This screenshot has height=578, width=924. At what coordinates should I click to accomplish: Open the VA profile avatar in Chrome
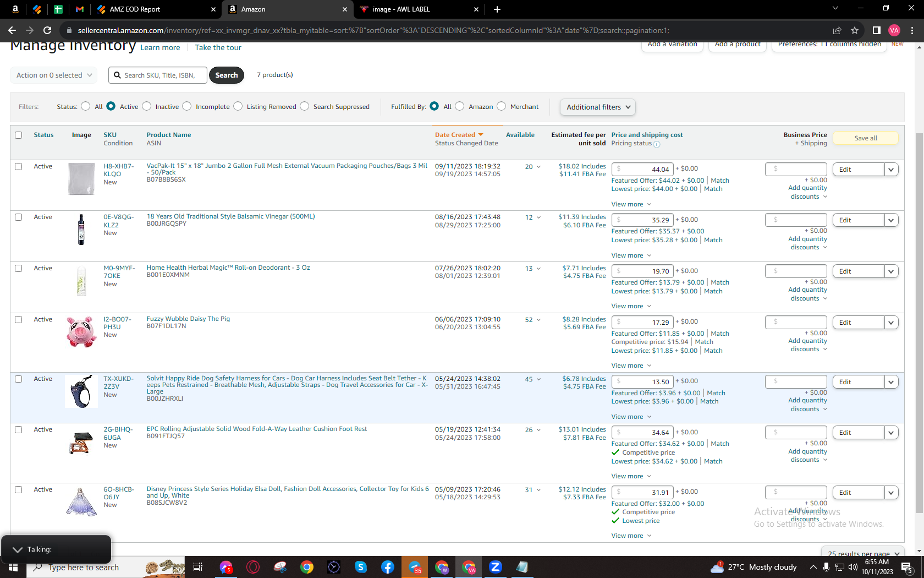pos(894,30)
